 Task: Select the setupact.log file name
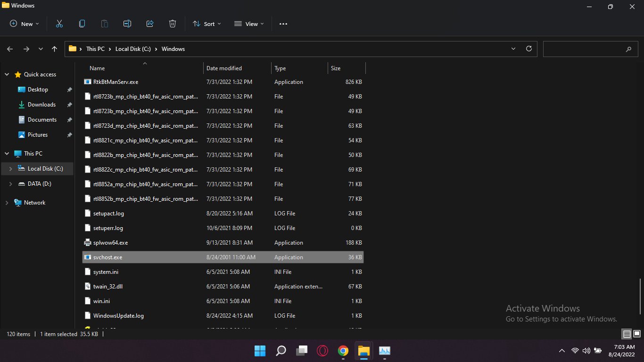(x=108, y=214)
